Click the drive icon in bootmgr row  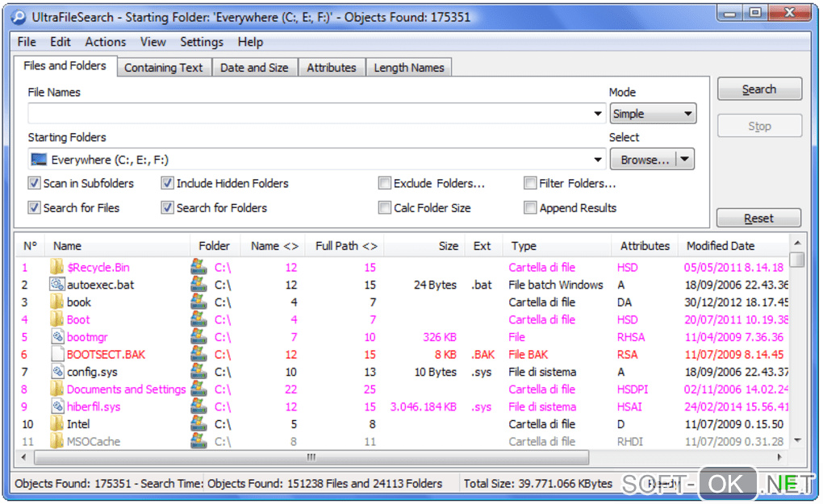tap(198, 336)
